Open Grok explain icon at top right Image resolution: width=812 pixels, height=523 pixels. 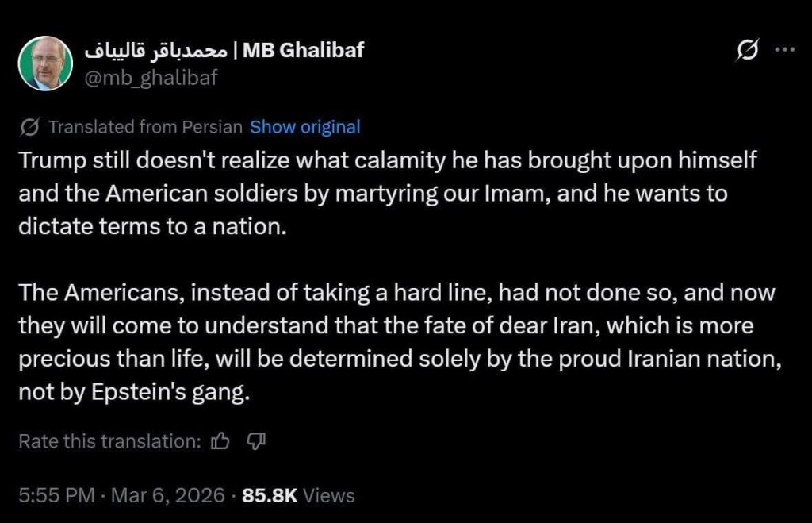point(746,51)
